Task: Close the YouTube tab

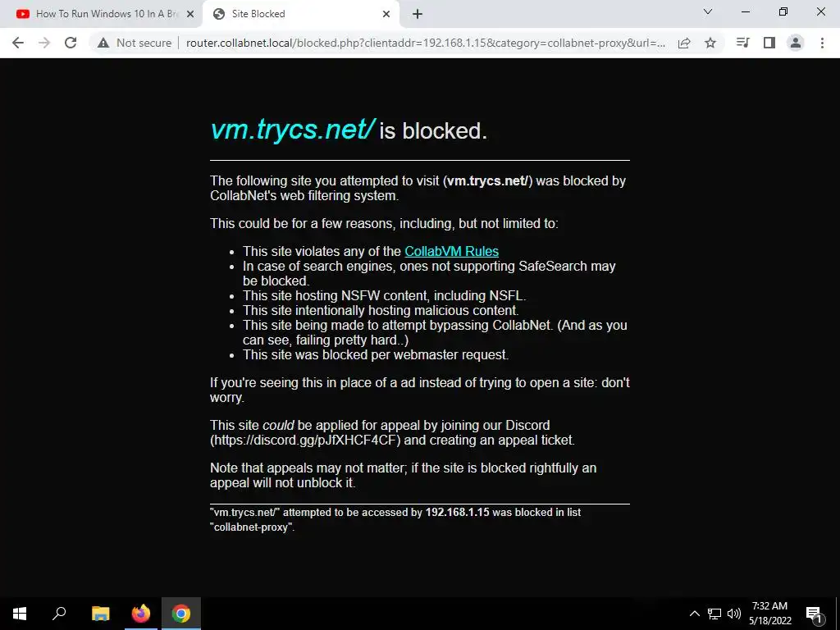Action: click(x=190, y=14)
